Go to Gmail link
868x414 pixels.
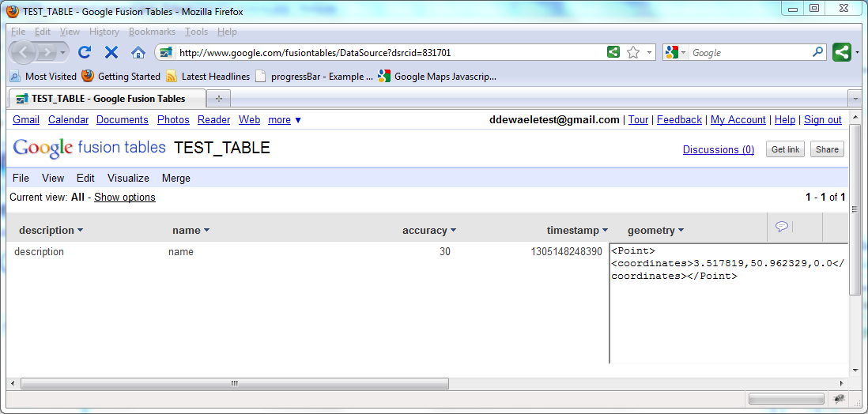coord(26,119)
